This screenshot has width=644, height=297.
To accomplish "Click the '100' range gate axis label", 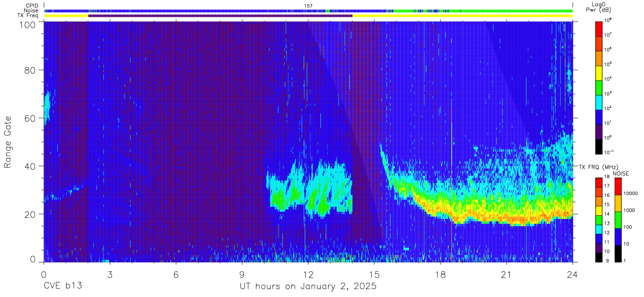I will (x=28, y=25).
